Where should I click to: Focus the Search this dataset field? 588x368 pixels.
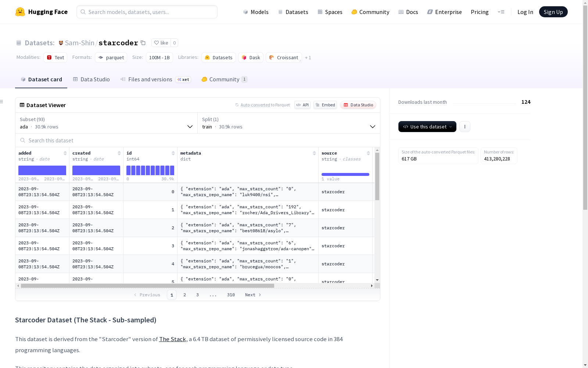click(x=198, y=140)
